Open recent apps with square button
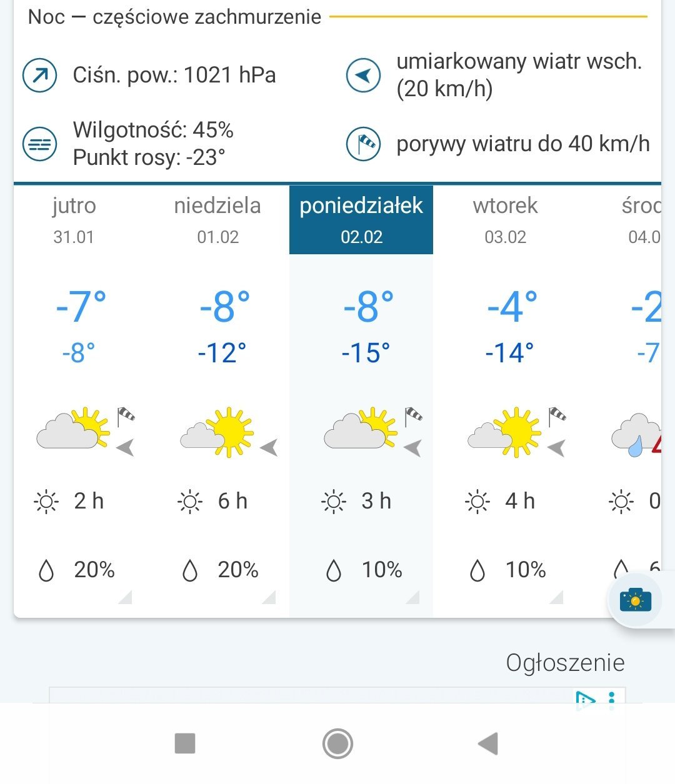 point(185,743)
